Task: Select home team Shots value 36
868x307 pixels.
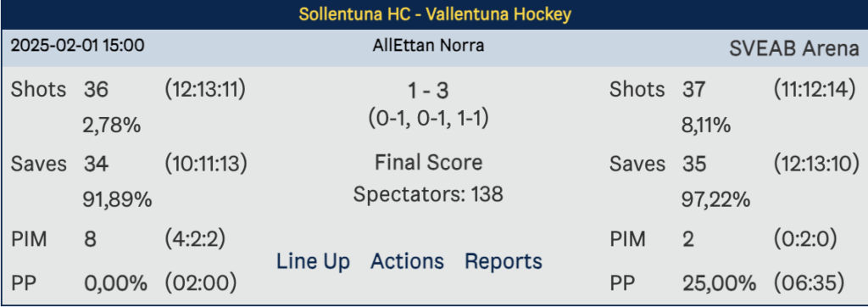Action: click(x=97, y=90)
